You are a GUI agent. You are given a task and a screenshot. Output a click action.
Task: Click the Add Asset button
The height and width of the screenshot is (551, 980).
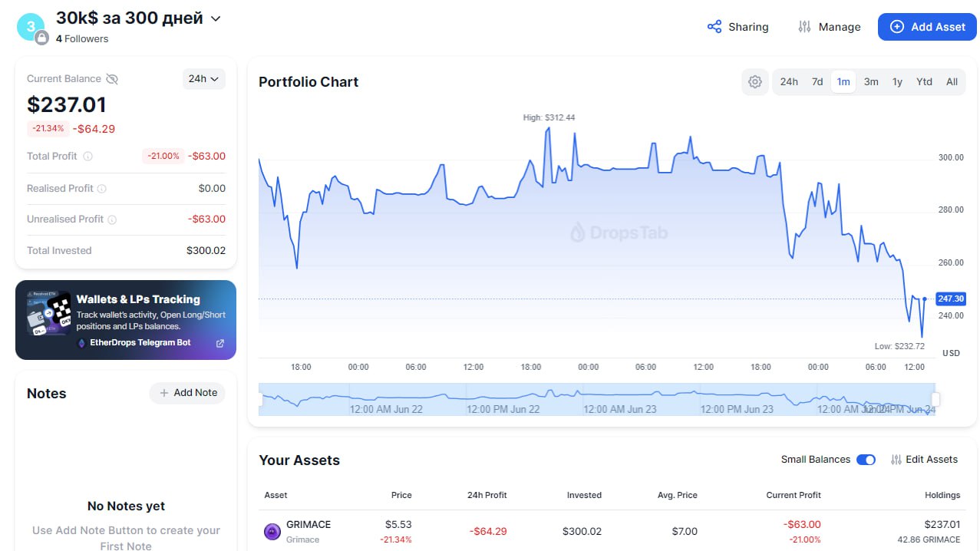pos(927,27)
